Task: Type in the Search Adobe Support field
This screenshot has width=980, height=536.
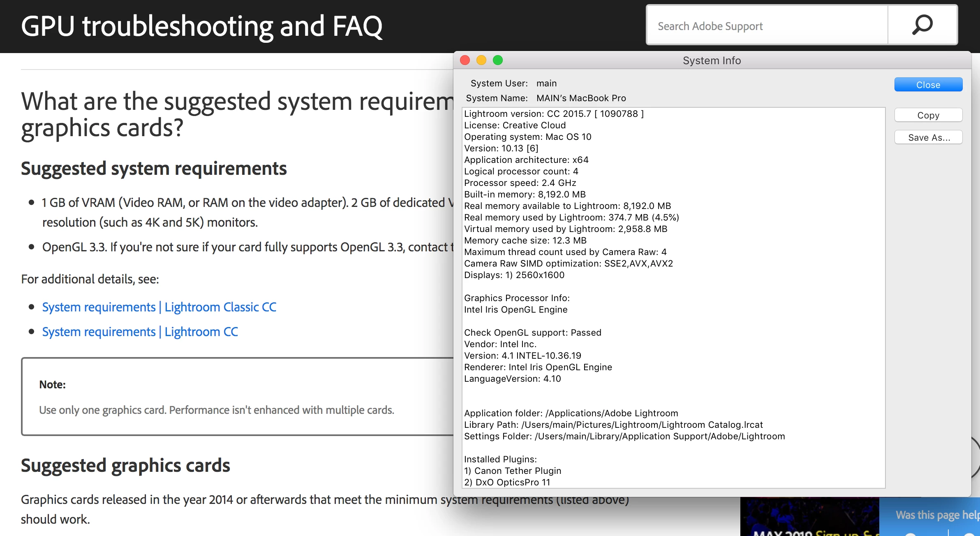Action: 767,26
